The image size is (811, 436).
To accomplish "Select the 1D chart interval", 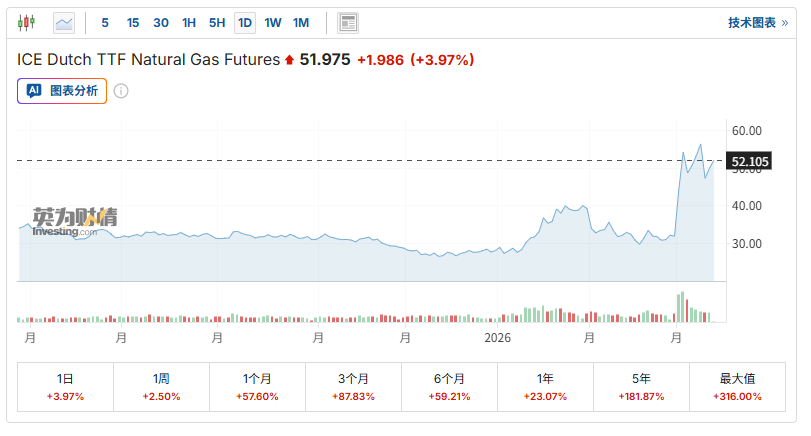I will pyautogui.click(x=245, y=22).
